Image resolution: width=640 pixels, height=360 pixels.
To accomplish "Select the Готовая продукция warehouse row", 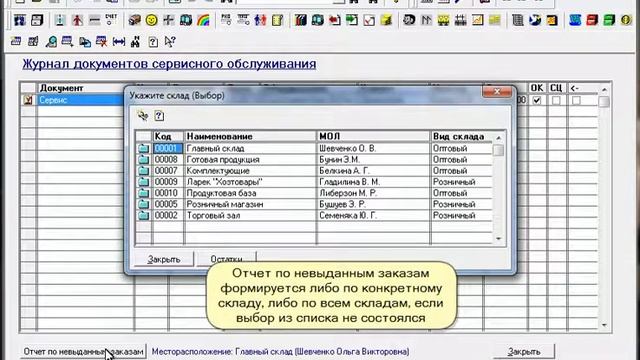I will [x=313, y=160].
